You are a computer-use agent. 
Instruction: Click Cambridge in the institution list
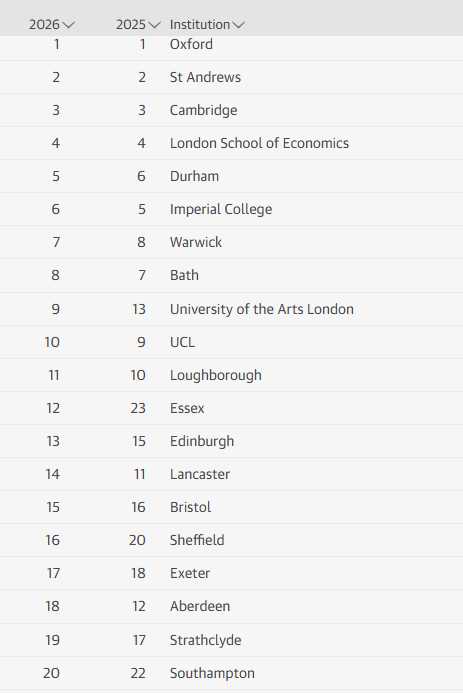(x=204, y=110)
